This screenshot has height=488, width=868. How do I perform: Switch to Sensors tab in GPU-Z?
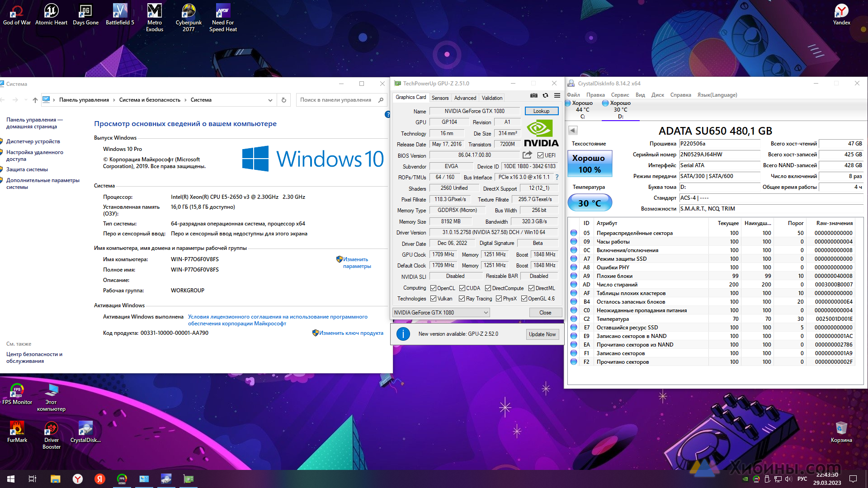pyautogui.click(x=440, y=98)
